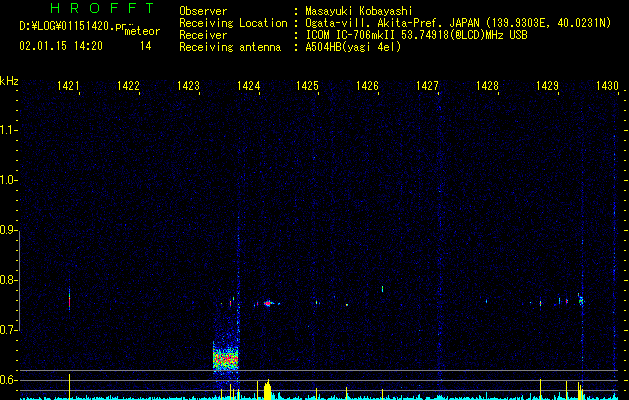The image size is (629, 400).
Task: Click the echo cluster just after 1429 marker
Action: 581,301
